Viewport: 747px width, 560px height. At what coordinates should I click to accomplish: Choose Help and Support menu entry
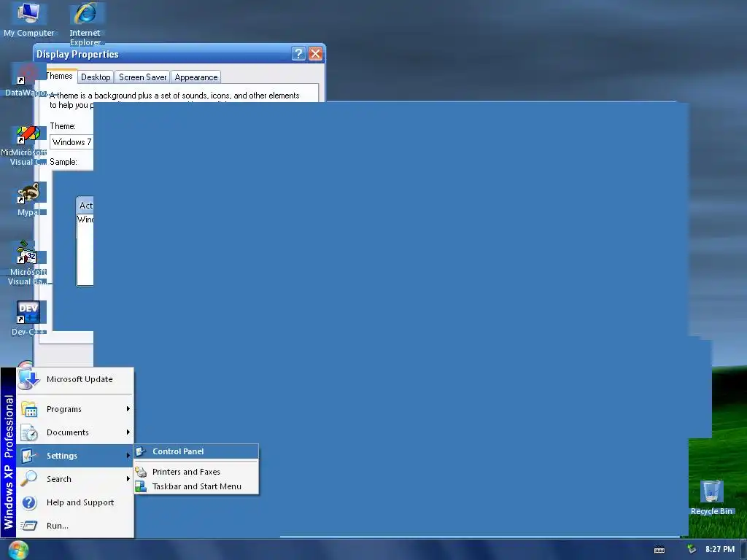click(75, 502)
